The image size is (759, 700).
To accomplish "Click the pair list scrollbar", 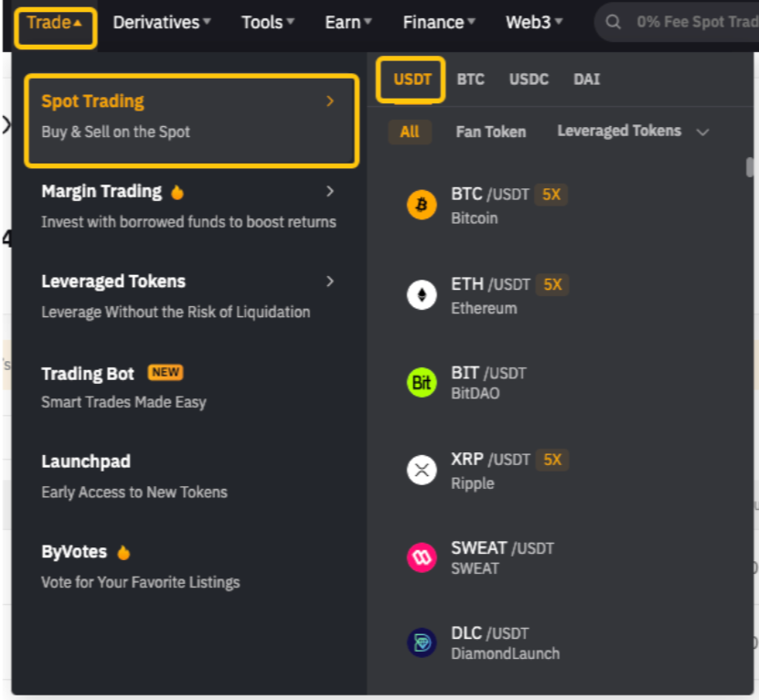I will pos(750,167).
